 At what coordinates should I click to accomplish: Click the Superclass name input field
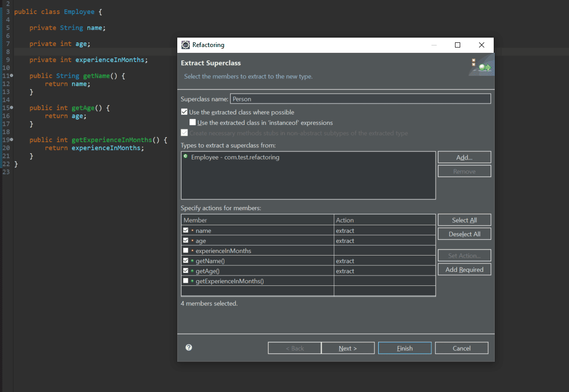pos(360,99)
